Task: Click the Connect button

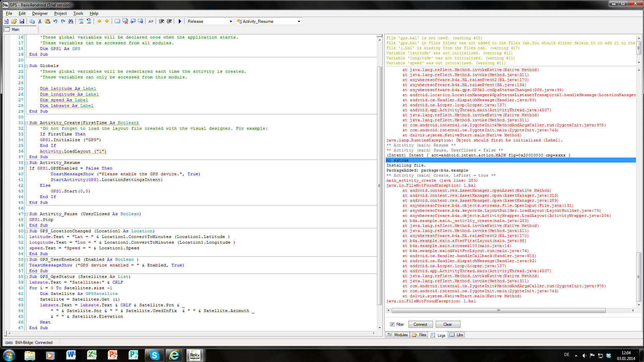Action: (x=421, y=324)
